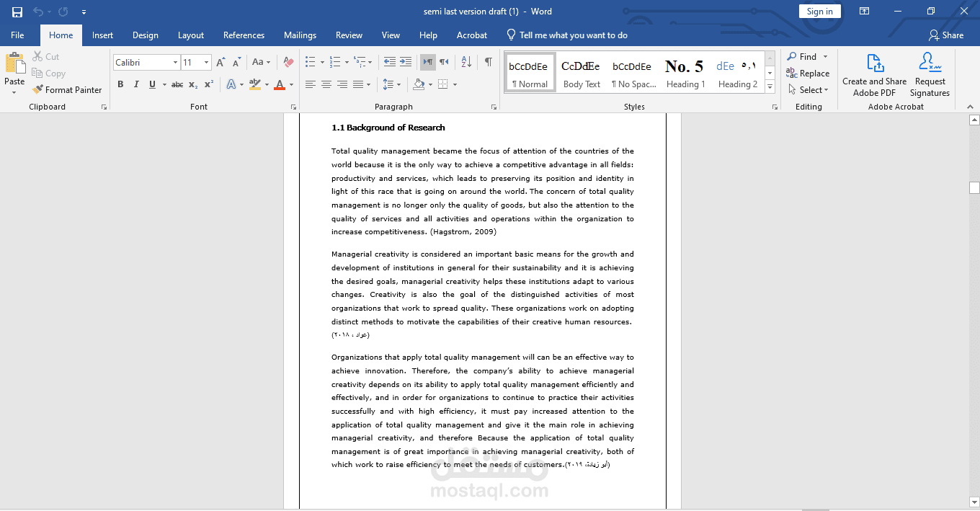Expand the Select dropdown in Editing

(808, 90)
